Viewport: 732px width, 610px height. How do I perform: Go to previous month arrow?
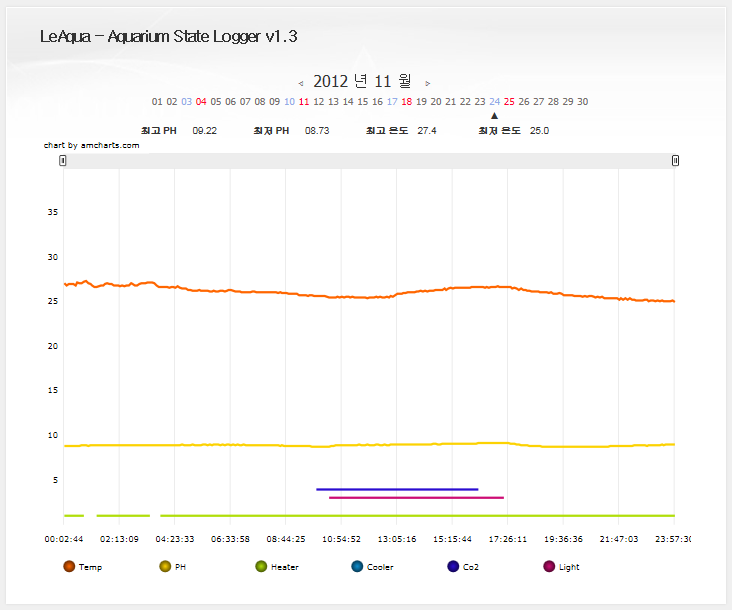click(x=301, y=83)
